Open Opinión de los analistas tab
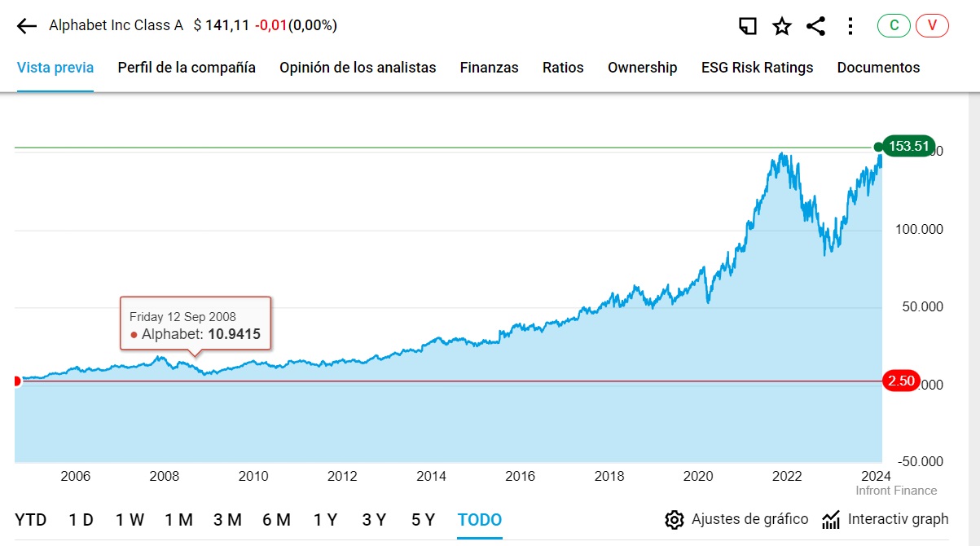980x546 pixels. pos(358,68)
